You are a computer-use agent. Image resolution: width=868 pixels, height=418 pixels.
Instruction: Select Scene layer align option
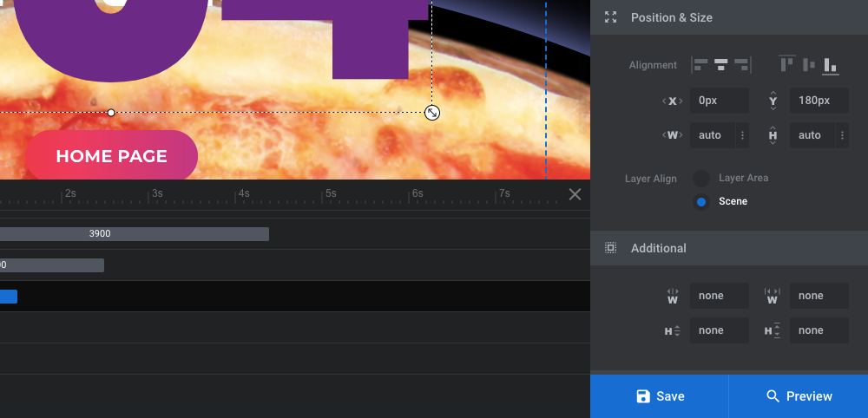[x=701, y=202]
